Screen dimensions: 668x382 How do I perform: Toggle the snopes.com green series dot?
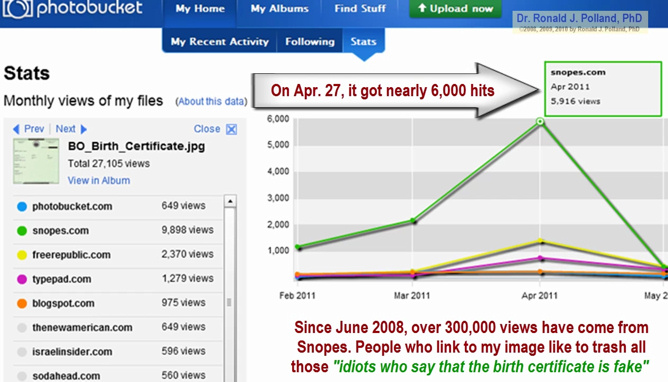coord(22,231)
